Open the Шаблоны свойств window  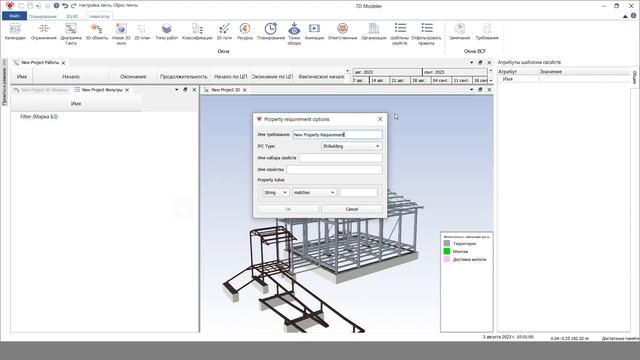tap(400, 33)
